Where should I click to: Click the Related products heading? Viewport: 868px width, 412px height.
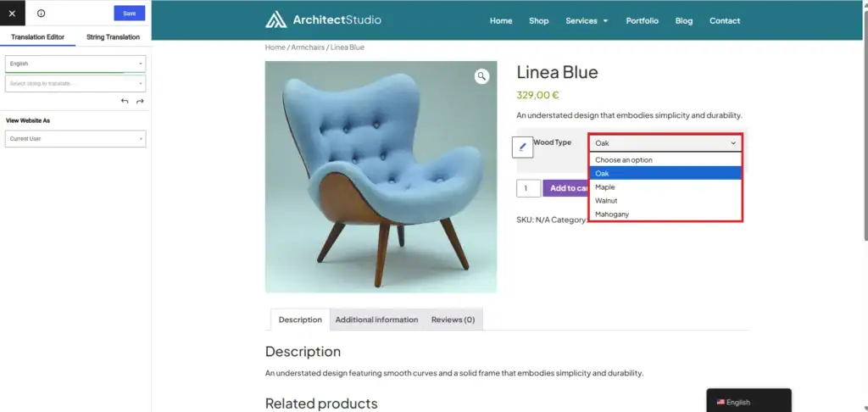[321, 404]
